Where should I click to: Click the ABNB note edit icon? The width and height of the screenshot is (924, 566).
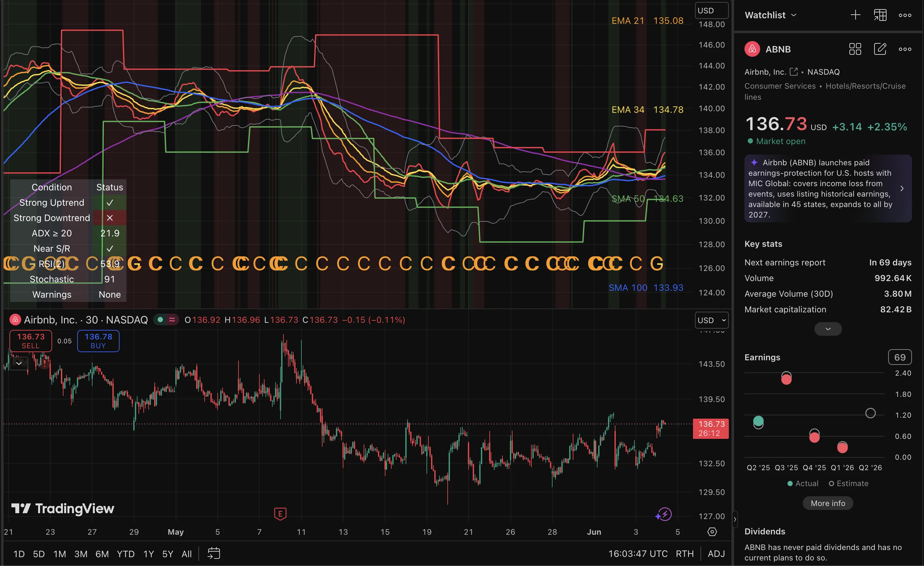(880, 49)
